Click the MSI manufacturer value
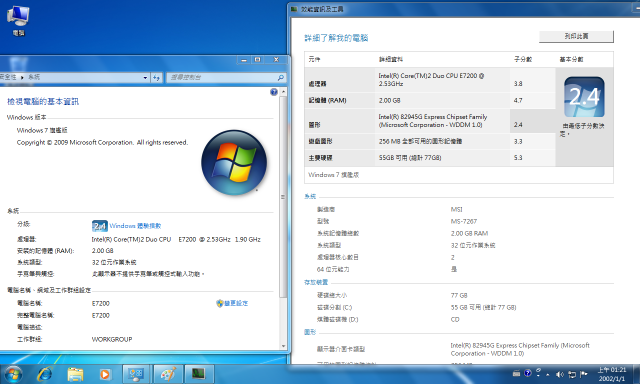Viewport: 640px width, 384px height. (x=456, y=209)
